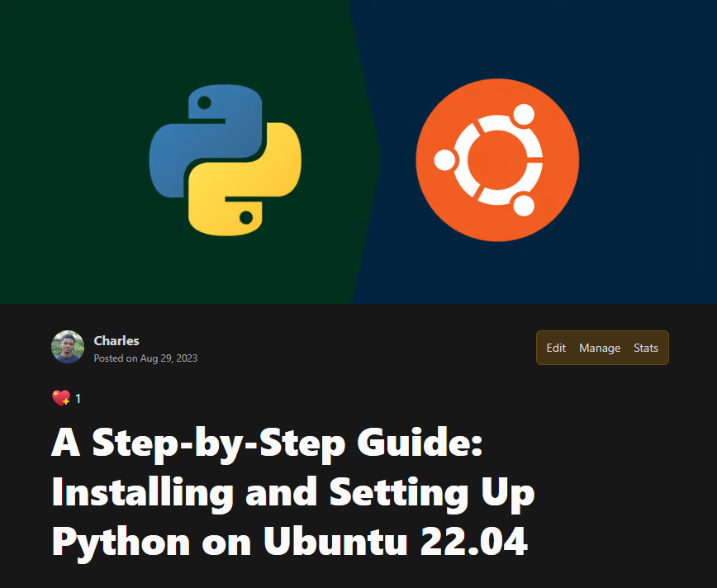The width and height of the screenshot is (717, 588).
Task: Open the Manage option
Action: [600, 348]
